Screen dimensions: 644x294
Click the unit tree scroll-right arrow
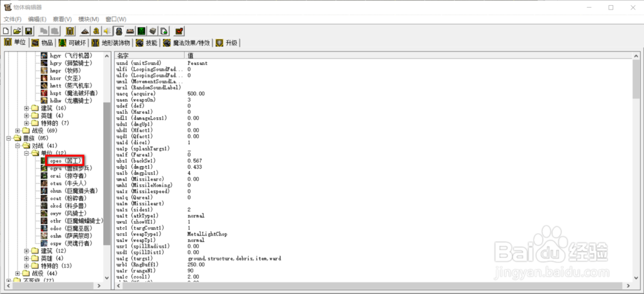pos(99,286)
